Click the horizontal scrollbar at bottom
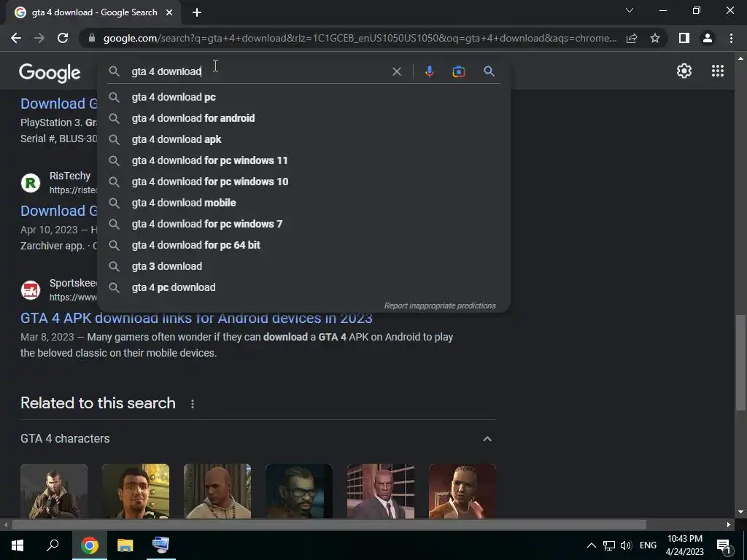747x560 pixels. coord(329,525)
